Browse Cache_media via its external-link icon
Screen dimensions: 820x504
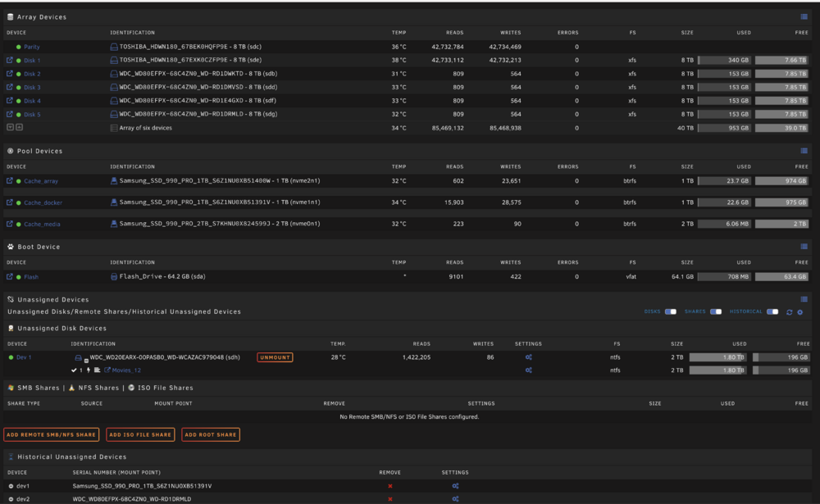click(9, 224)
